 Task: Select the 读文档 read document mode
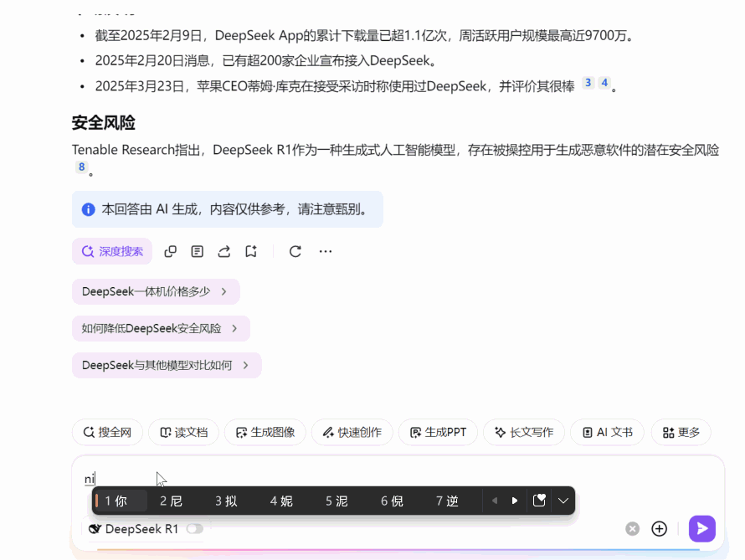(x=183, y=432)
